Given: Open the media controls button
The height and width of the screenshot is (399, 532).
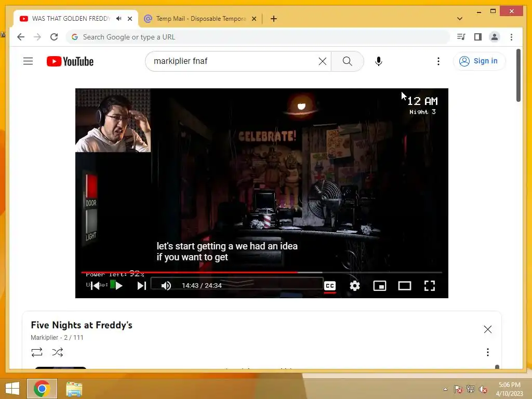Looking at the screenshot, I should [x=461, y=37].
